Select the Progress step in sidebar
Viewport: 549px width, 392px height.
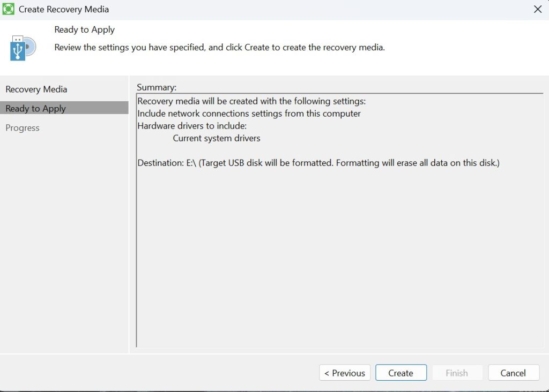pyautogui.click(x=23, y=128)
